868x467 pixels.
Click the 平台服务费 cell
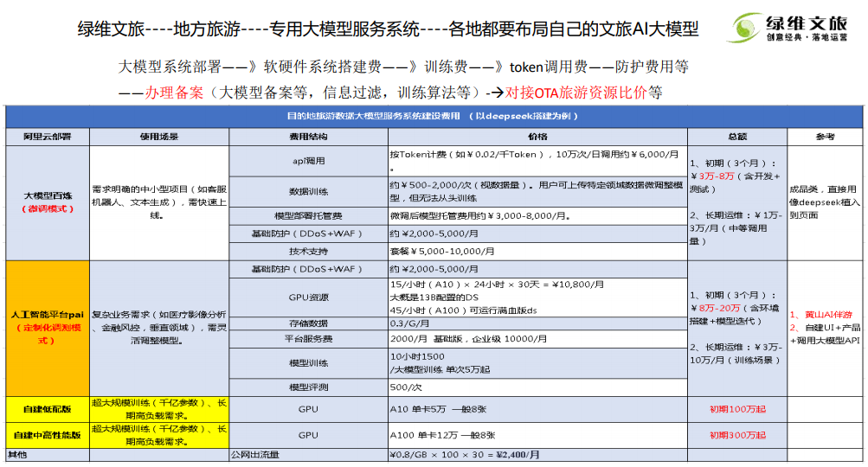308,339
